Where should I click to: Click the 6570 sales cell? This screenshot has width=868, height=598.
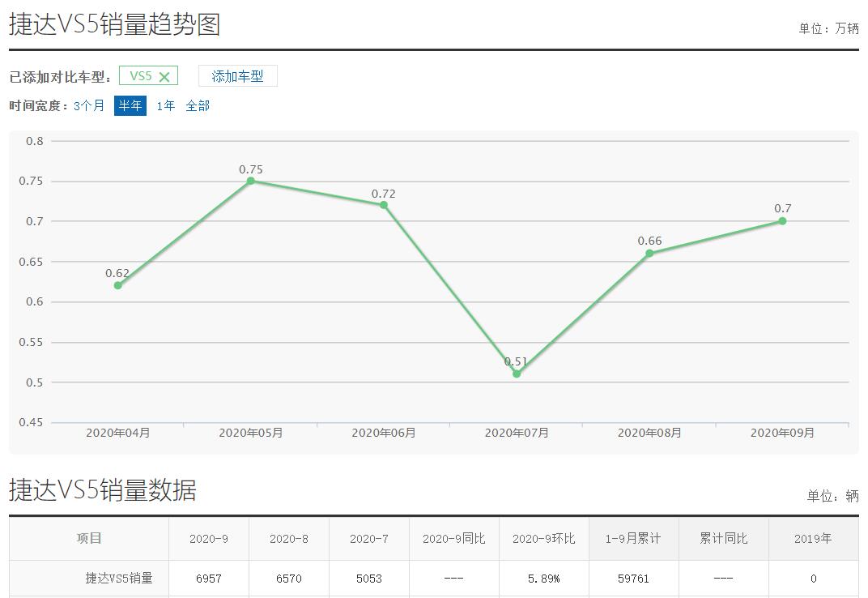coord(289,579)
